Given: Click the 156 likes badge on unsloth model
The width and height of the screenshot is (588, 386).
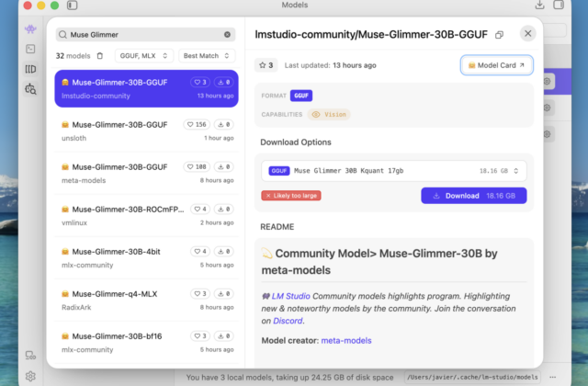Looking at the screenshot, I should (197, 125).
